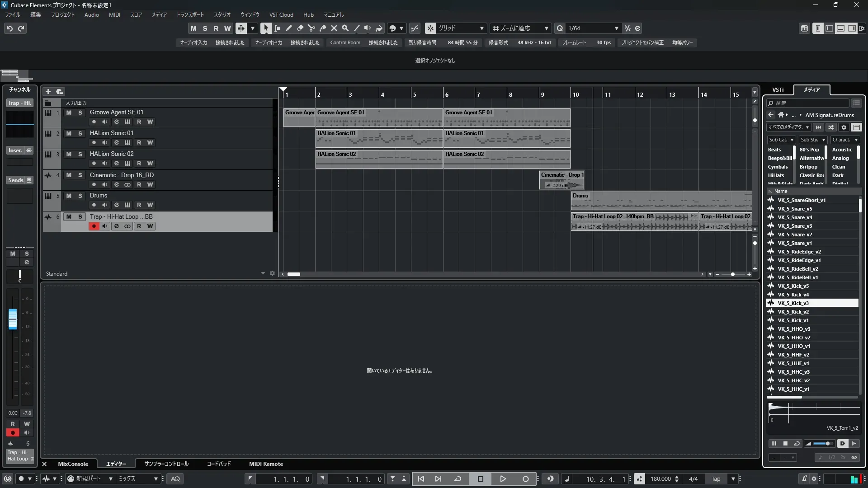Click the Add Track plus icon
This screenshot has width=868, height=488.
48,91
